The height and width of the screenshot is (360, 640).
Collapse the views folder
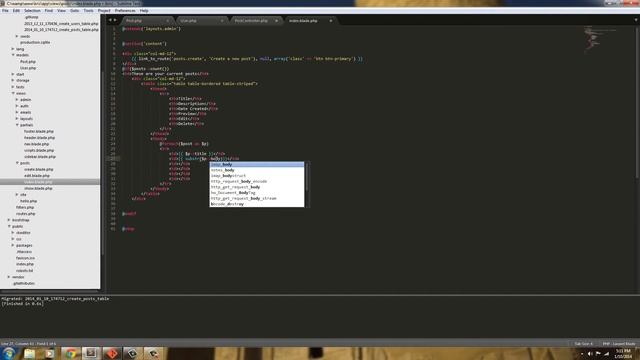tap(13, 93)
